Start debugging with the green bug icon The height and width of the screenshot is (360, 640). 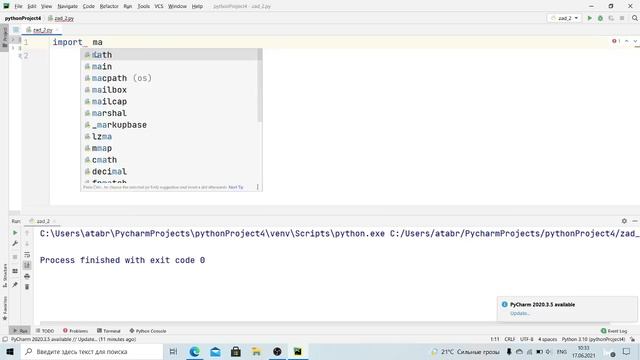[x=600, y=18]
